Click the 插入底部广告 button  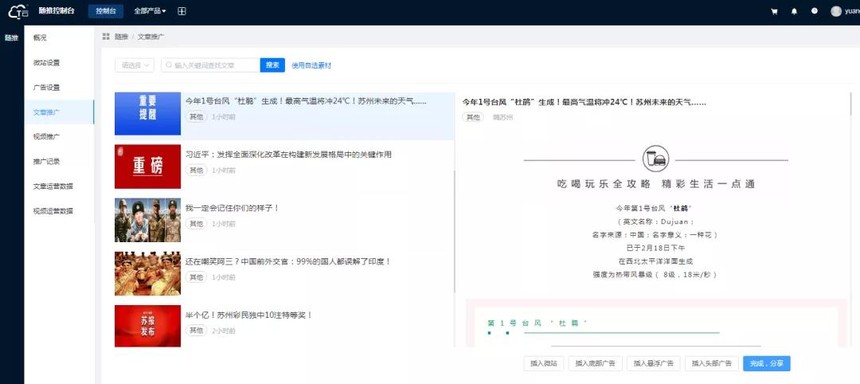[595, 363]
